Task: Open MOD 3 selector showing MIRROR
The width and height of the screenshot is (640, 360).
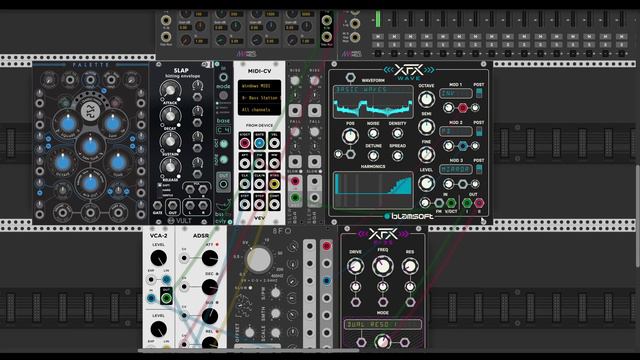Action: (x=456, y=169)
